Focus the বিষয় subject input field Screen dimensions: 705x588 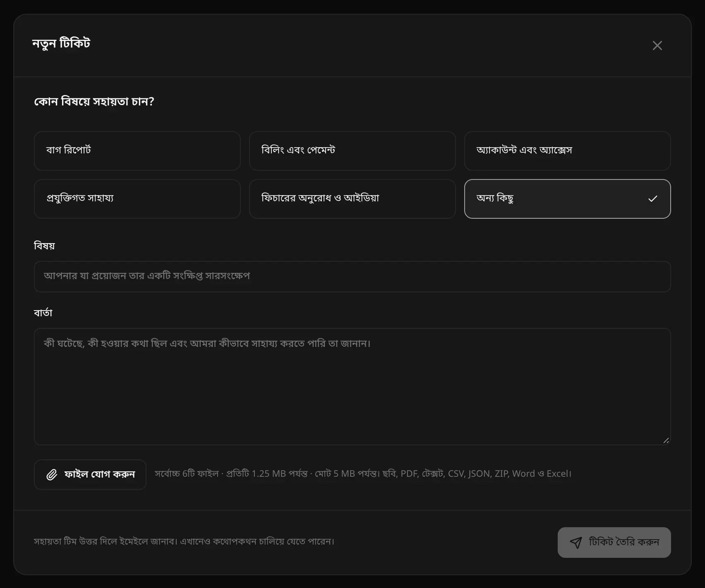click(x=352, y=277)
